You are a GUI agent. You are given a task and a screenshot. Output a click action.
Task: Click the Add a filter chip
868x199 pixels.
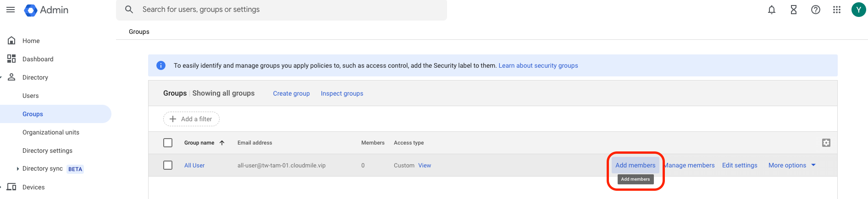coord(191,119)
